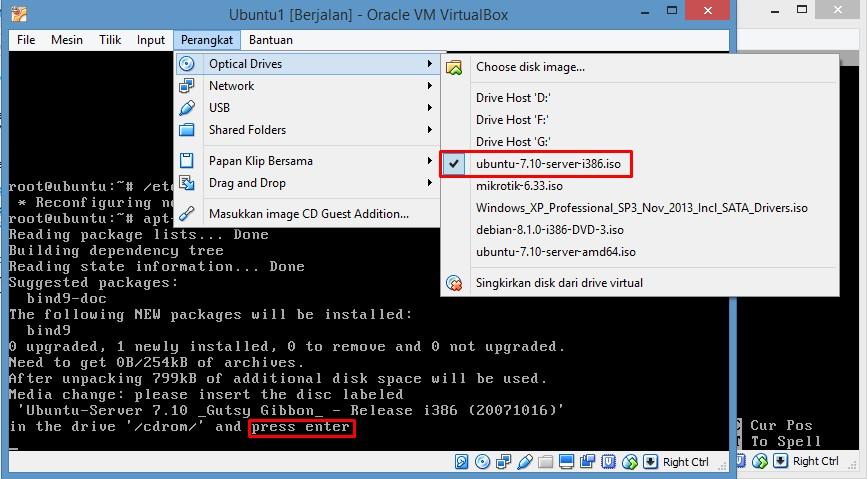Click display monitor indicator in status bar
This screenshot has height=479, width=867.
click(566, 461)
